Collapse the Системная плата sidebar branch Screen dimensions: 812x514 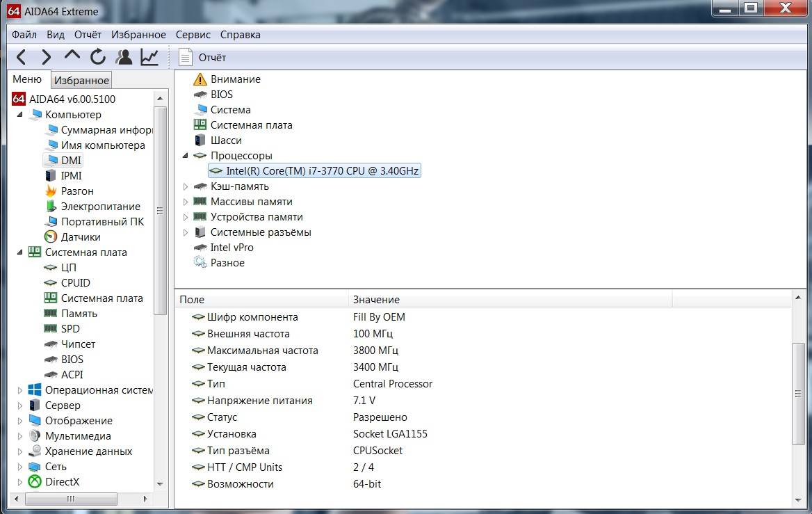19,252
